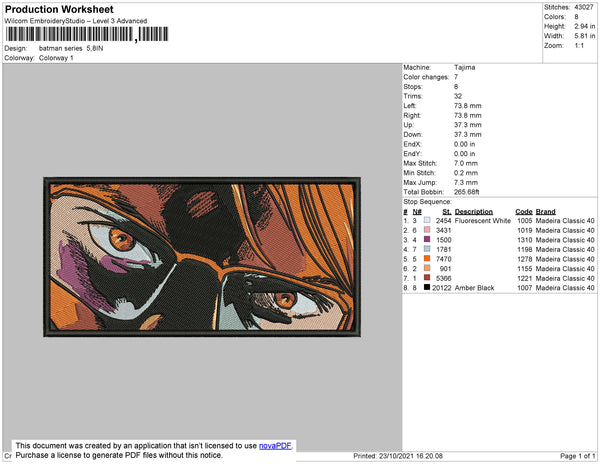
Task: Click the machine value 'Tajima'
Action: point(465,67)
